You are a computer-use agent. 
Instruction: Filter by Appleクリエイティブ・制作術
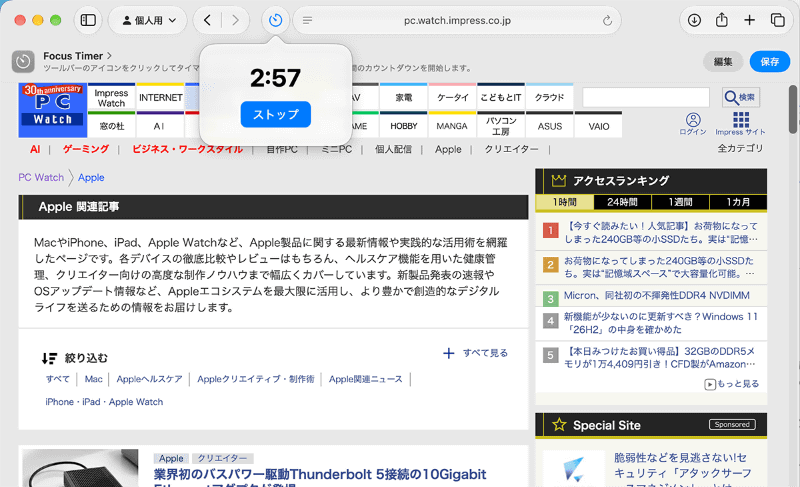pyautogui.click(x=256, y=379)
